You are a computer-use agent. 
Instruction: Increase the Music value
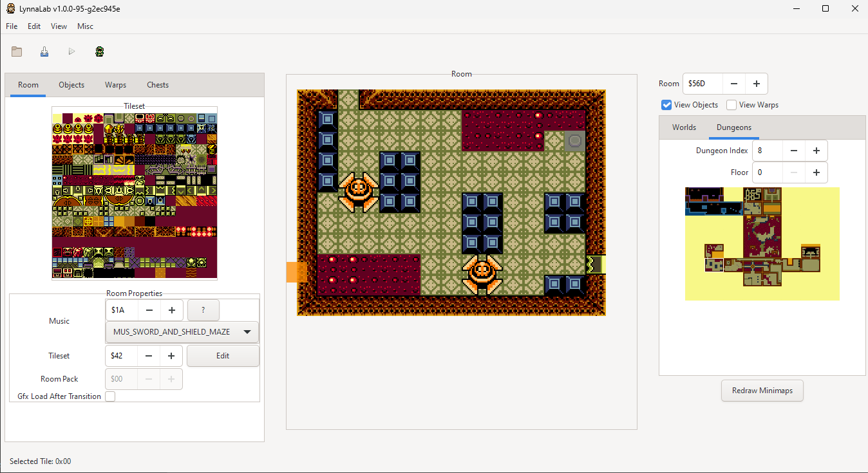[x=172, y=310]
